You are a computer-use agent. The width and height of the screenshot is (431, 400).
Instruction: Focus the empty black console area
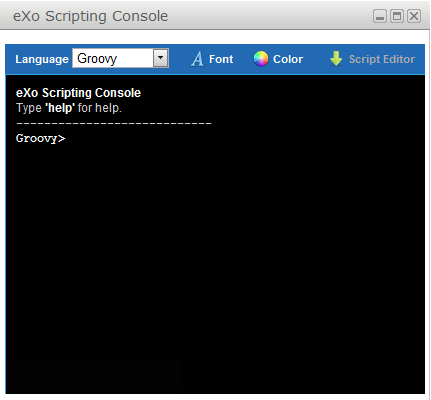pos(215,267)
